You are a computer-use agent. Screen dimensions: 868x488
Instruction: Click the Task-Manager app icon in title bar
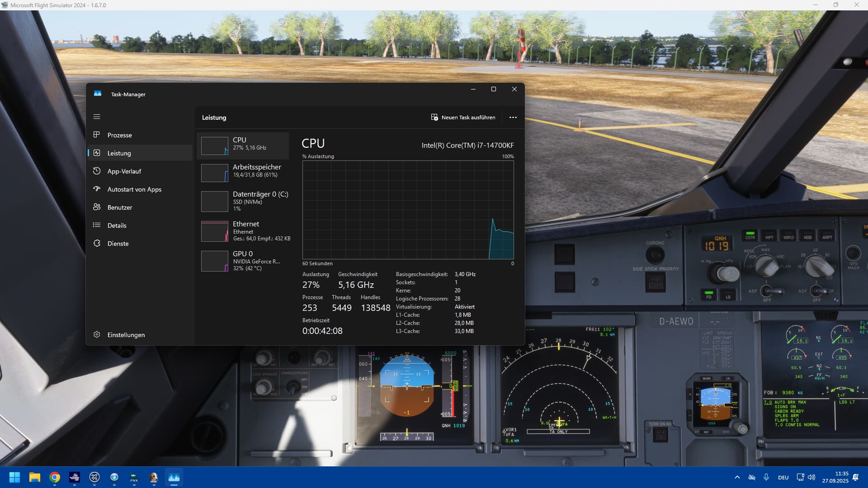tap(98, 94)
